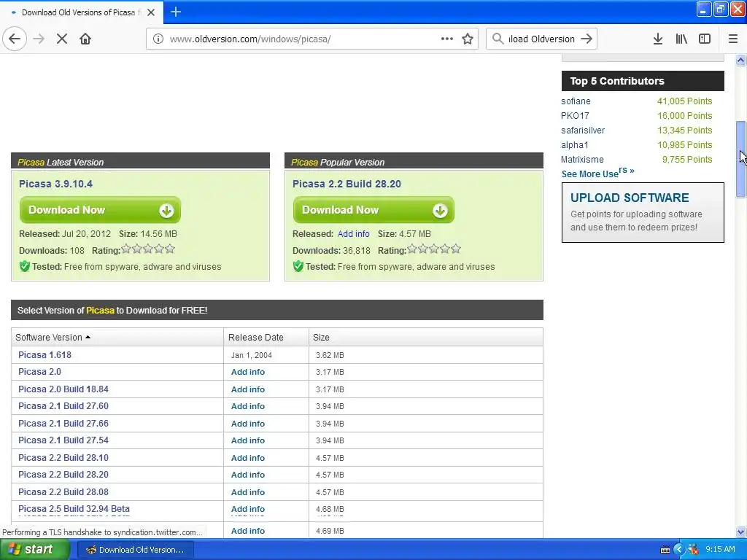
Task: Click See More Users link
Action: click(598, 172)
